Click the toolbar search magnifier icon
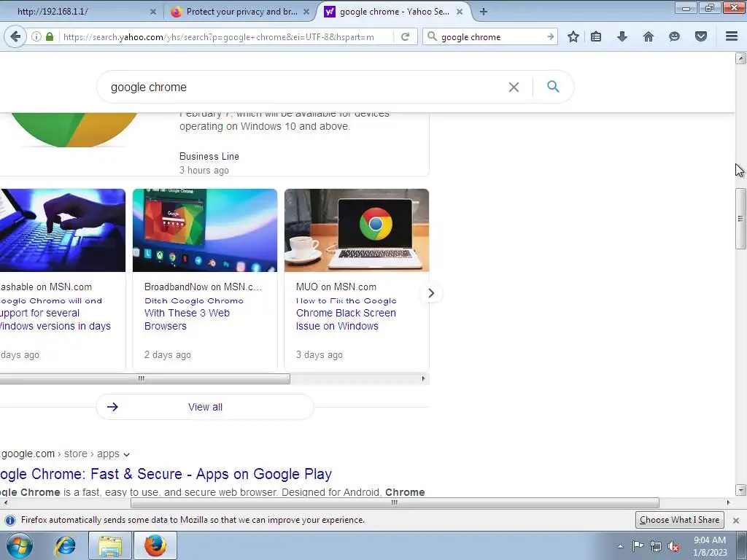This screenshot has width=747, height=560. point(432,36)
